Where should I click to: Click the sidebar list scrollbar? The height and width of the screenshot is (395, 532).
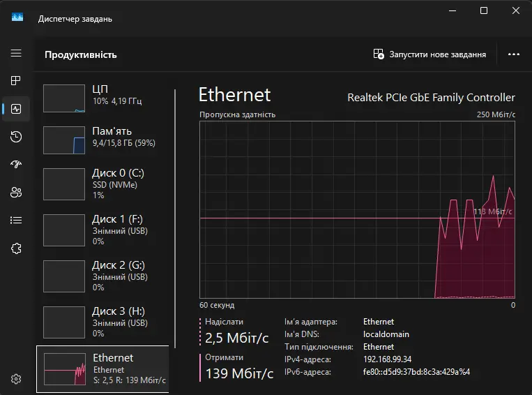point(175,218)
